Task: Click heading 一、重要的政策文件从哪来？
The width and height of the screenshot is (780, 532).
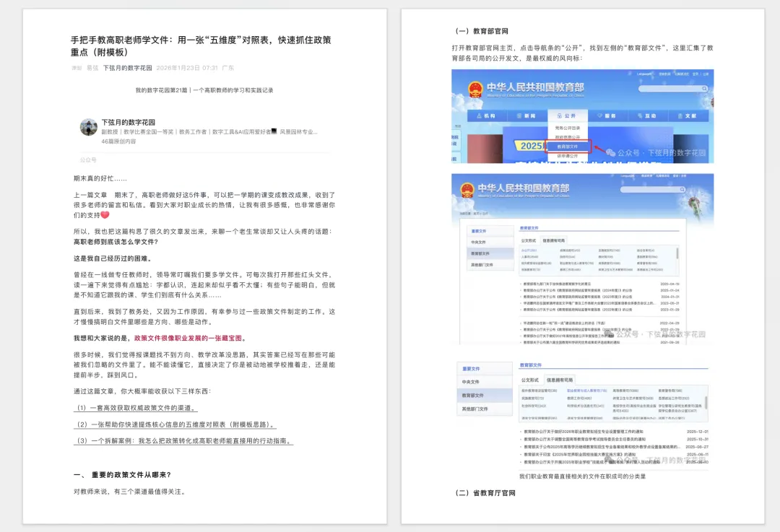Action: pyautogui.click(x=122, y=475)
